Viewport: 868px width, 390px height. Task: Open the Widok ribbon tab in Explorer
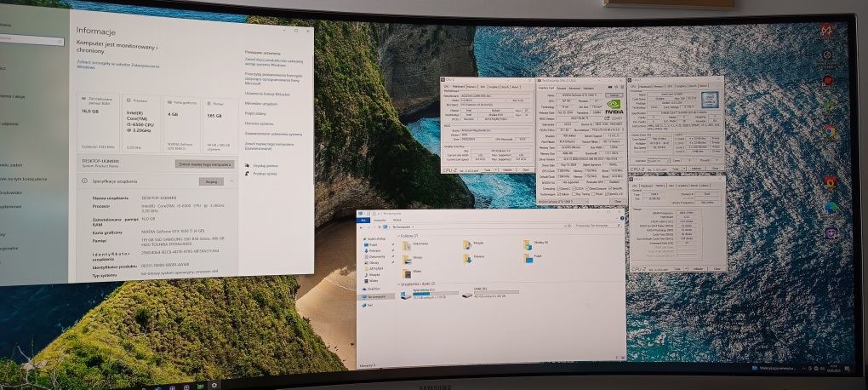pos(397,220)
